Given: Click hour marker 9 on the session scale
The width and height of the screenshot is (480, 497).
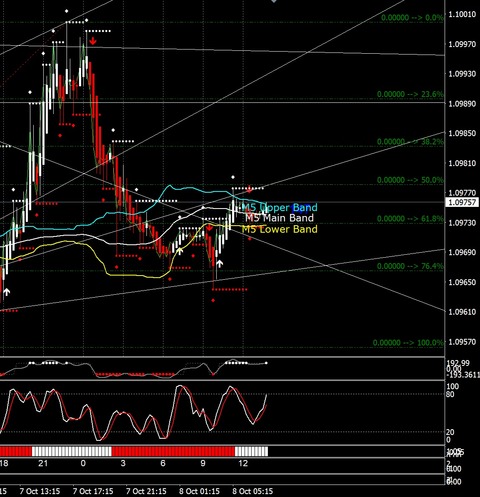Looking at the screenshot, I should [x=203, y=463].
